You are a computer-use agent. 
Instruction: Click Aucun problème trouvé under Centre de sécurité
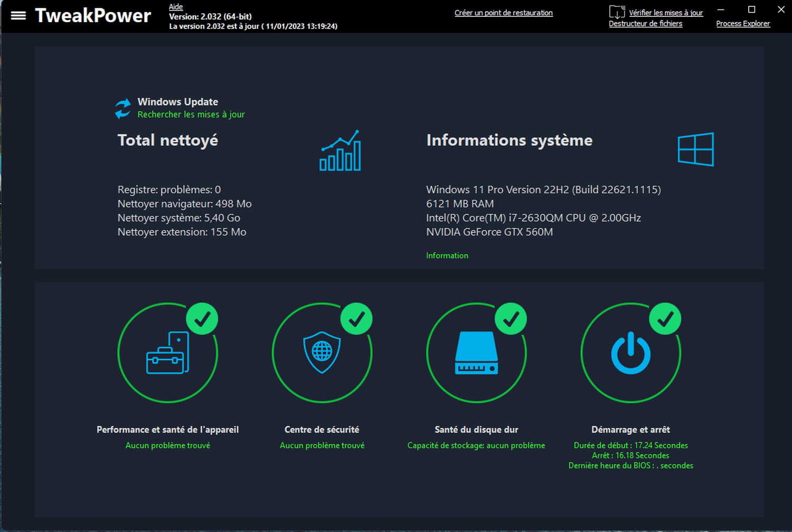pos(322,445)
